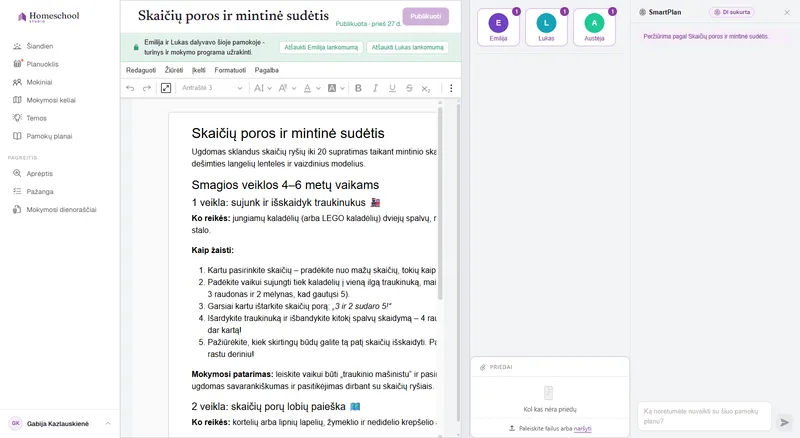Image resolution: width=800 pixels, height=438 pixels.
Task: Open the Antraštė 3 heading style dropdown
Action: point(212,88)
